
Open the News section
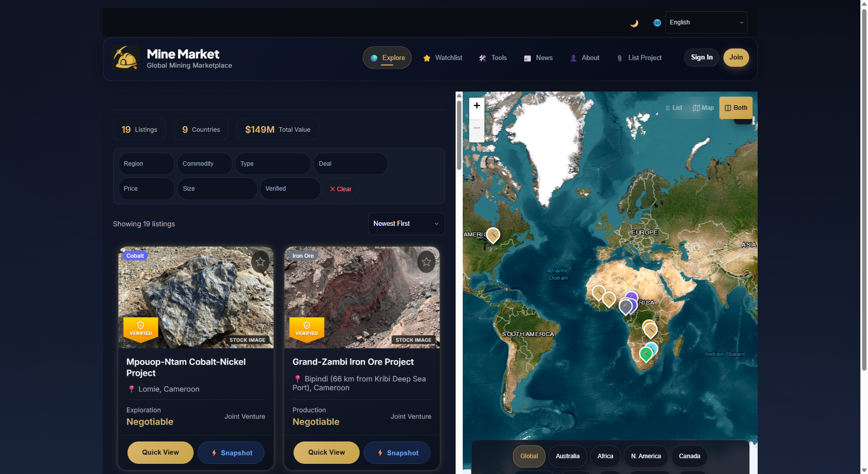[538, 57]
